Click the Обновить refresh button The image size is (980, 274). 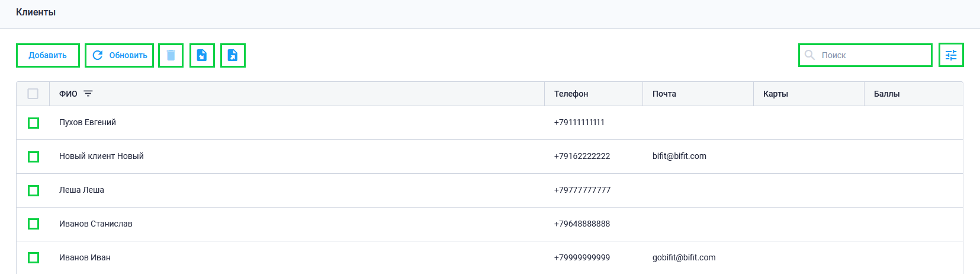[x=120, y=55]
